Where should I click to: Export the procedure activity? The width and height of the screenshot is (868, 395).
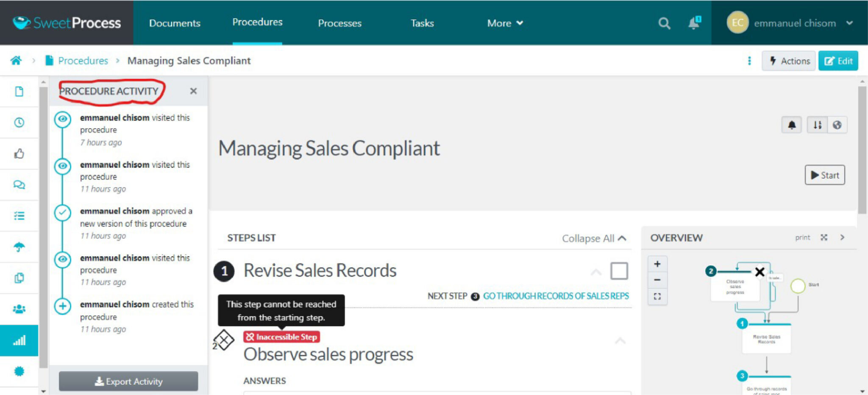click(x=128, y=381)
